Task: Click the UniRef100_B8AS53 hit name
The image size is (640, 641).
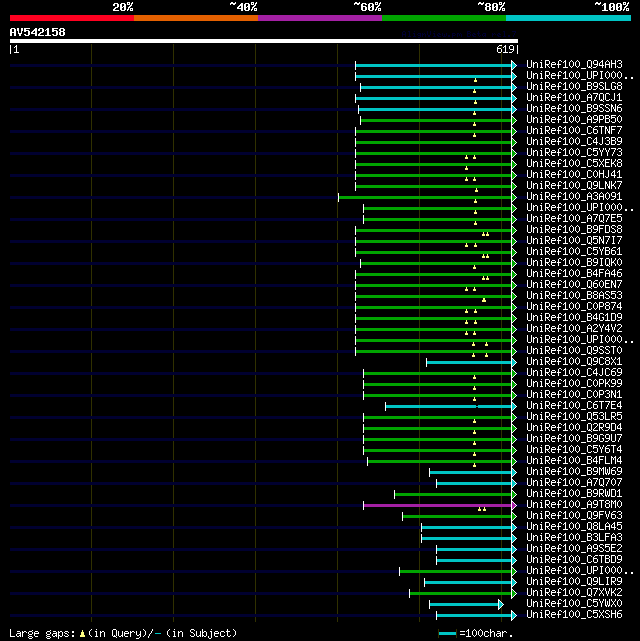Action: point(574,296)
